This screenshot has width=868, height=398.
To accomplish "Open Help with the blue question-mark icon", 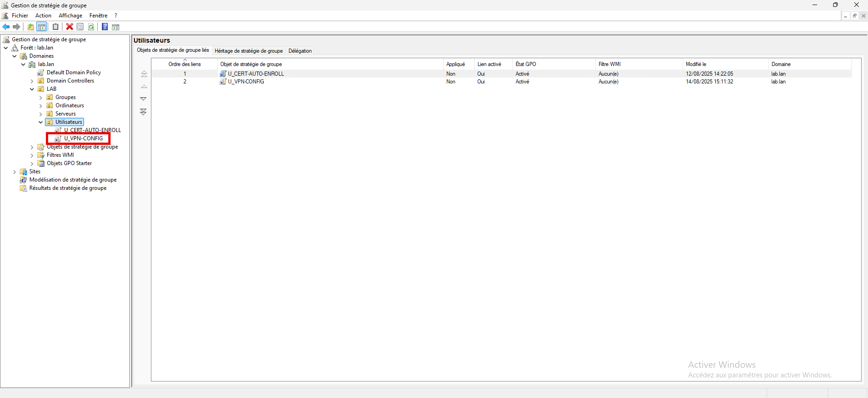I will pos(105,27).
